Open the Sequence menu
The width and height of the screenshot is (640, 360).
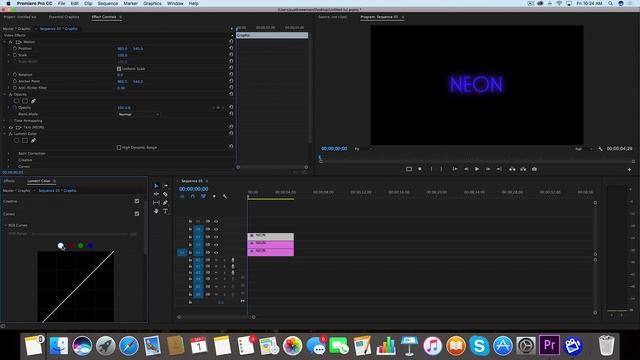108,3
